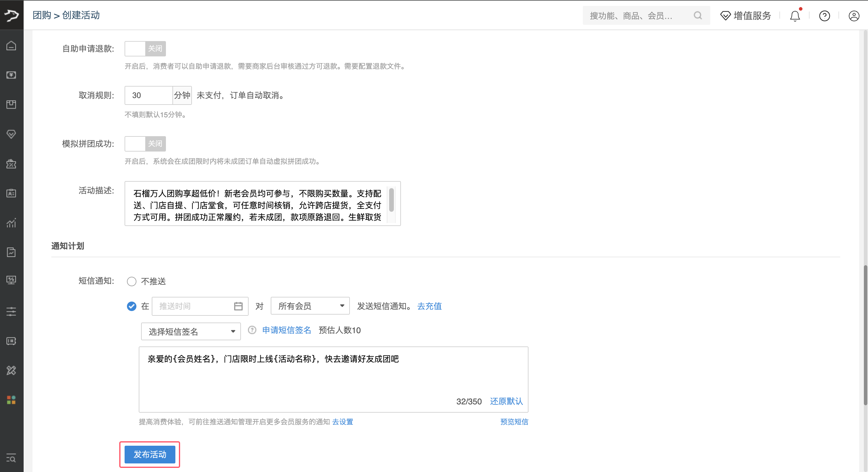Click the 团购 breadcrumb
Image resolution: width=868 pixels, height=472 pixels.
tap(42, 15)
